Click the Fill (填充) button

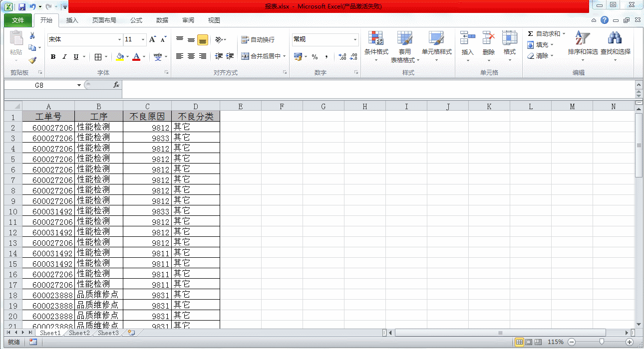click(x=541, y=45)
